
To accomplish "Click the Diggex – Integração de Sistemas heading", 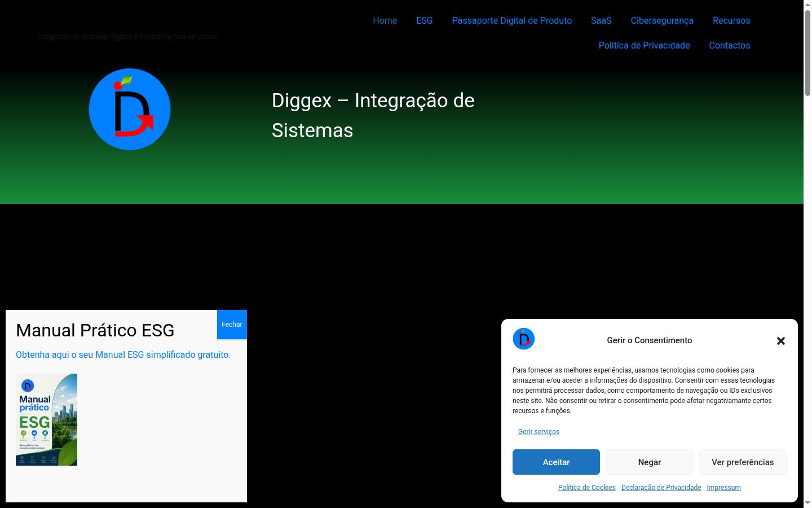I will pyautogui.click(x=373, y=115).
